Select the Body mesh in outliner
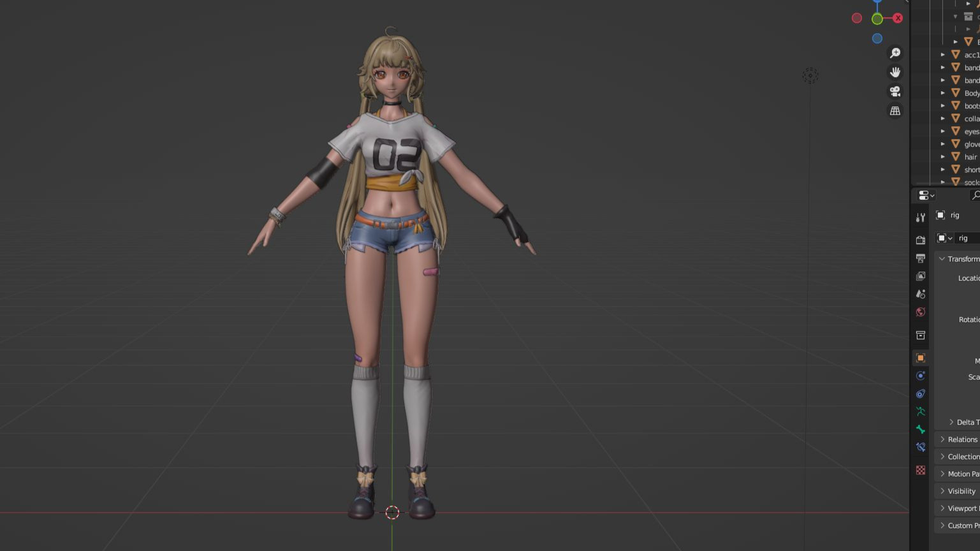 coord(970,93)
